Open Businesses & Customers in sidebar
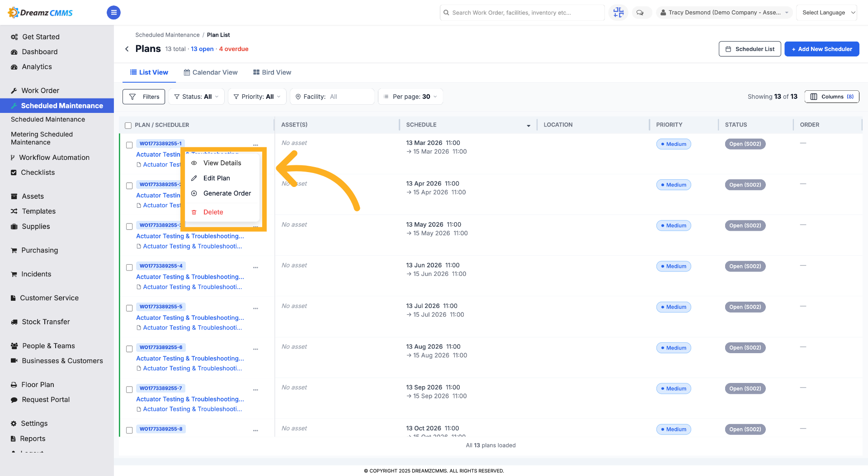The width and height of the screenshot is (868, 476). click(x=62, y=360)
